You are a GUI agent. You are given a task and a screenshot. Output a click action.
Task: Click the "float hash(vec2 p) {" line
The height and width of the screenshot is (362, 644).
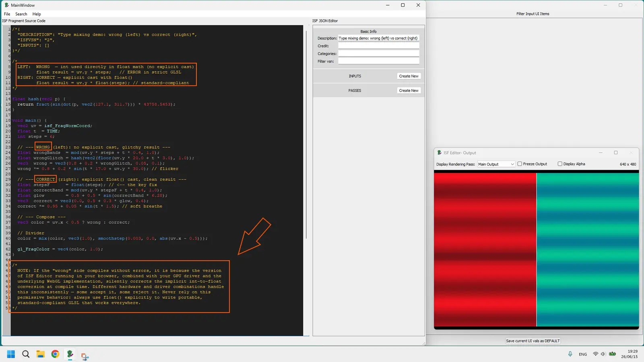[39, 99]
